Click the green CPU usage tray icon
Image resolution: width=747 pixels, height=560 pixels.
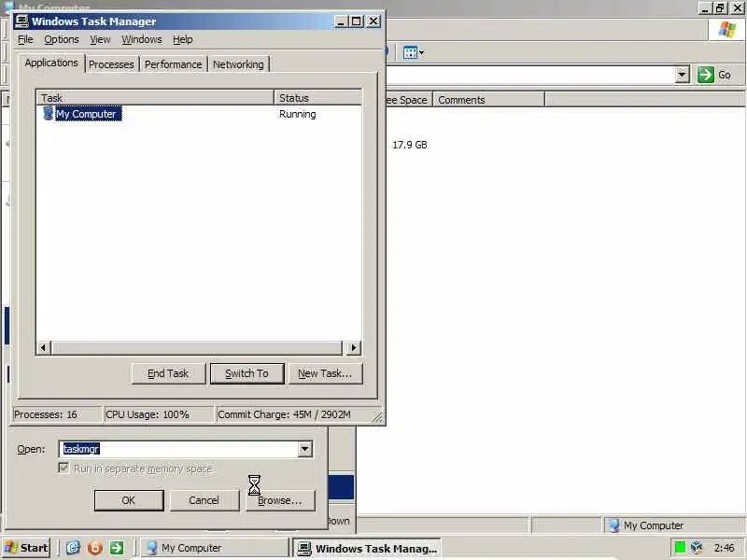tap(680, 548)
